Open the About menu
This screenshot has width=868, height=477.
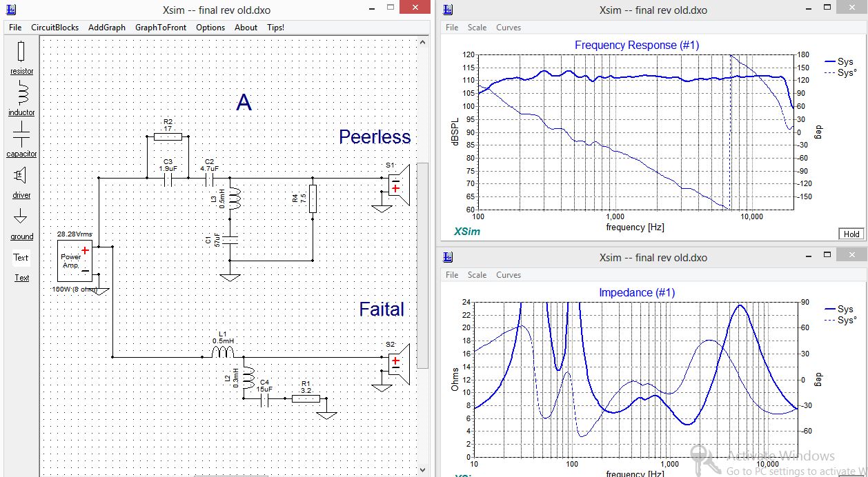coord(246,28)
